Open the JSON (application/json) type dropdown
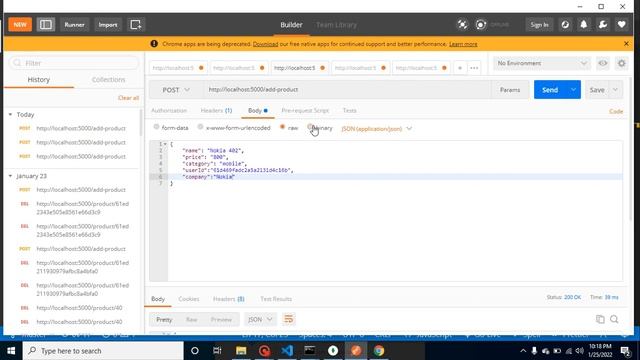640x360 pixels. 376,129
